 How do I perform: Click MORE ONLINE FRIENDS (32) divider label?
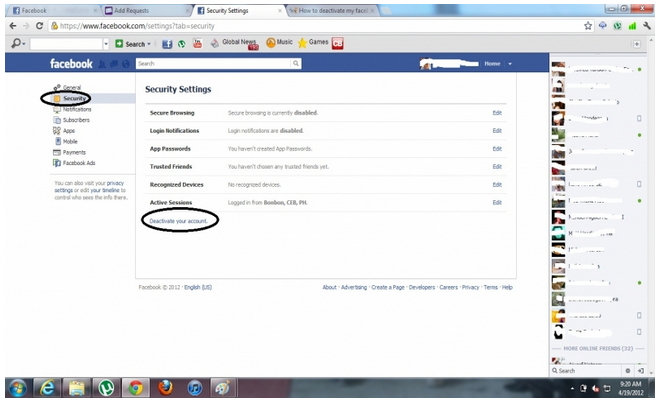pyautogui.click(x=598, y=349)
